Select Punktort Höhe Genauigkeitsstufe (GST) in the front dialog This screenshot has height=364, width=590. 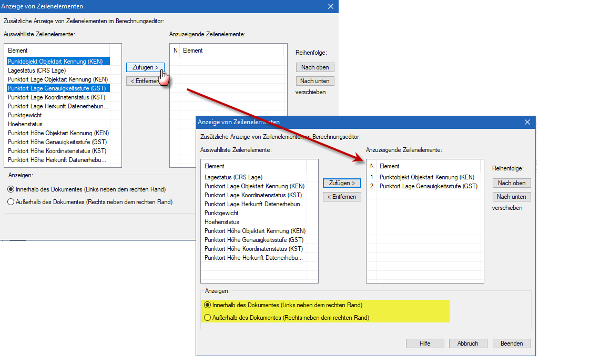pyautogui.click(x=253, y=240)
